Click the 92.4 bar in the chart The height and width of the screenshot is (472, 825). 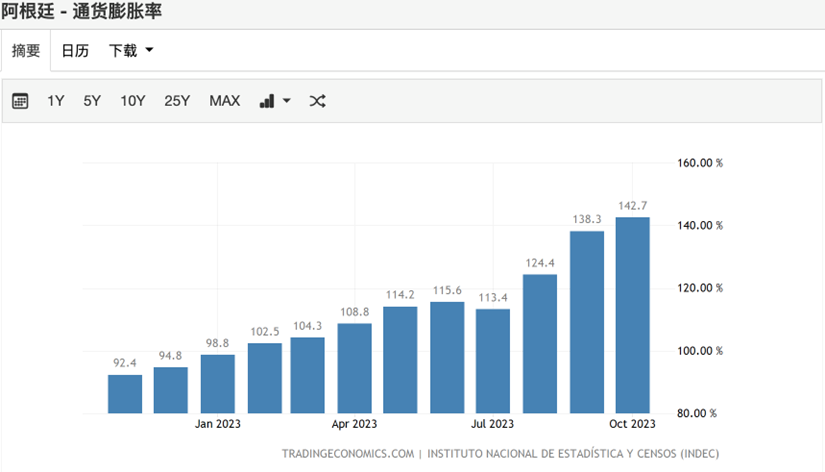pyautogui.click(x=125, y=393)
